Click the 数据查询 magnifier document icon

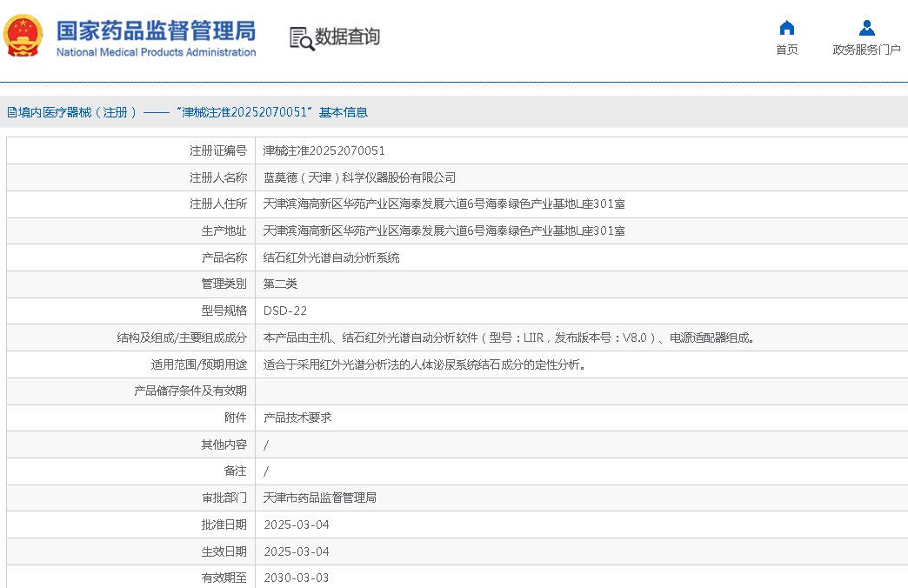(x=302, y=38)
